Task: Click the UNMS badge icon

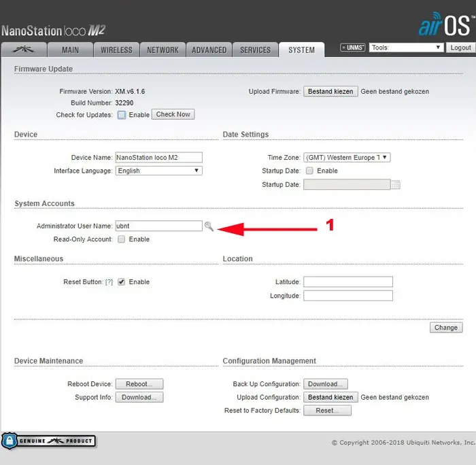Action: point(353,48)
